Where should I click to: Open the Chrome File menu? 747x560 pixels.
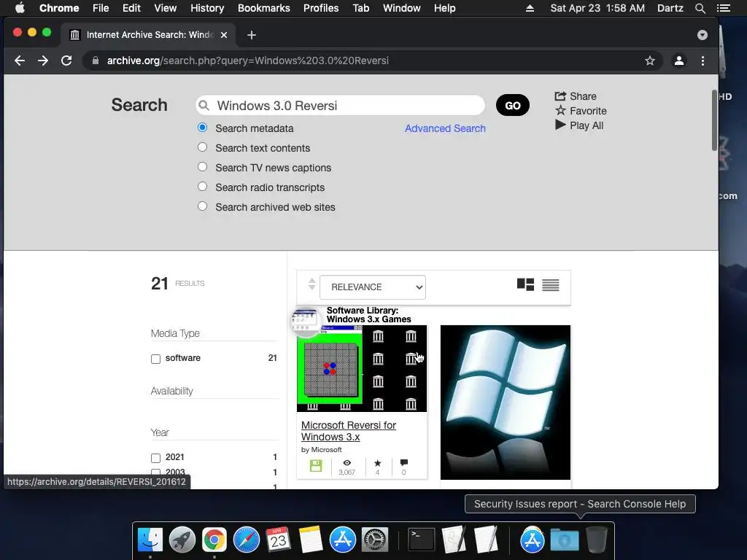tap(101, 8)
